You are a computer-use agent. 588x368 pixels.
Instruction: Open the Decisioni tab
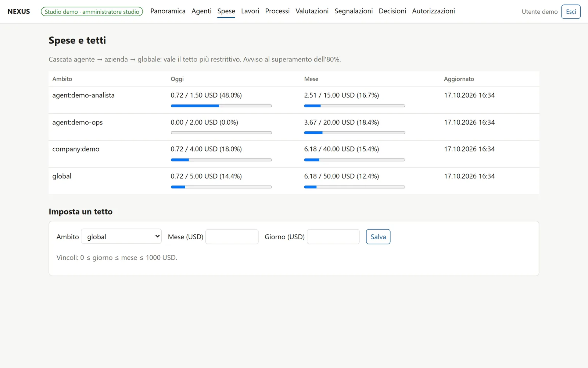click(392, 11)
